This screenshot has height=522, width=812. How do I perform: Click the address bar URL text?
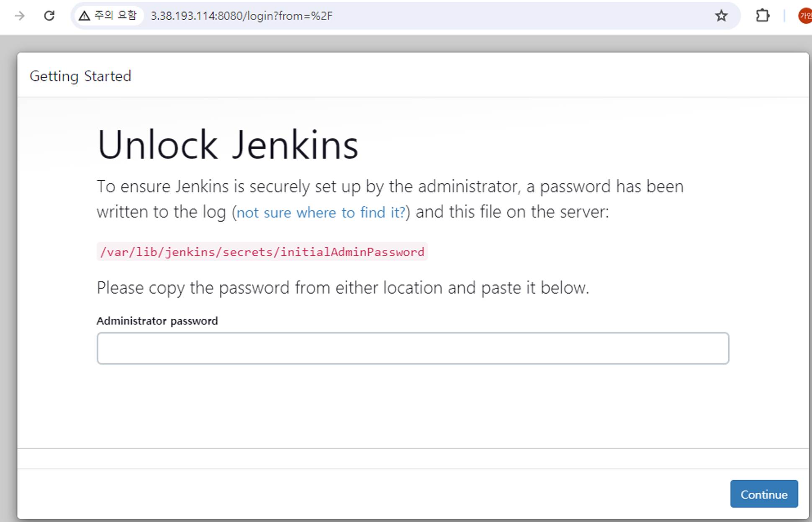241,16
